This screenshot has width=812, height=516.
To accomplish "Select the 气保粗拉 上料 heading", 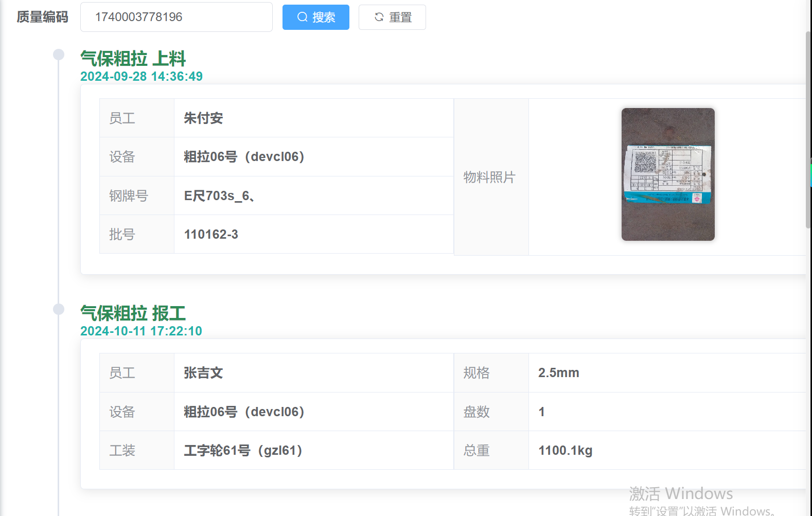I will 133,59.
